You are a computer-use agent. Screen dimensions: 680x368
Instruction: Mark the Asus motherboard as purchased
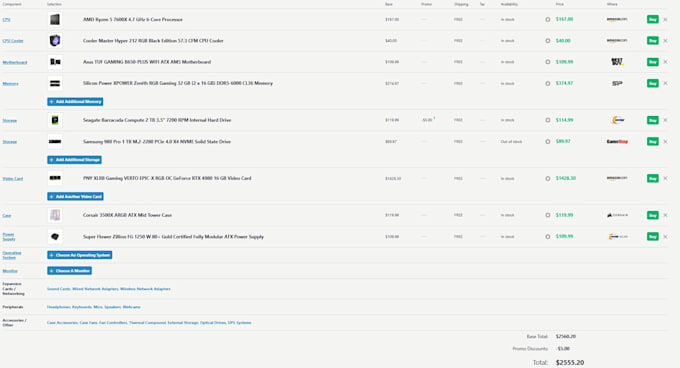pos(548,62)
